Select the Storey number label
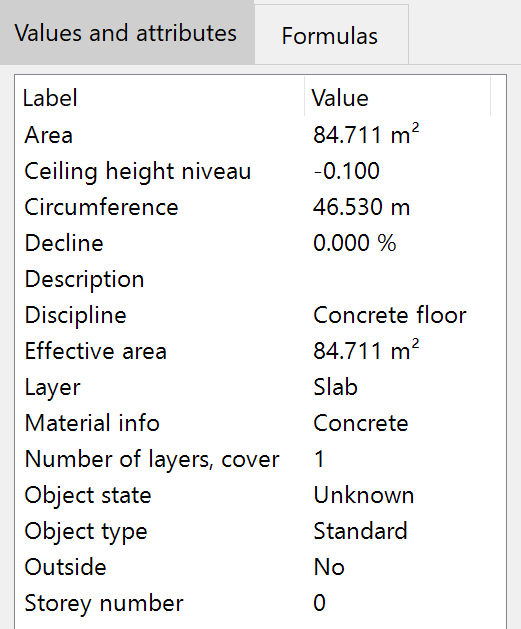The height and width of the screenshot is (629, 521). (103, 603)
